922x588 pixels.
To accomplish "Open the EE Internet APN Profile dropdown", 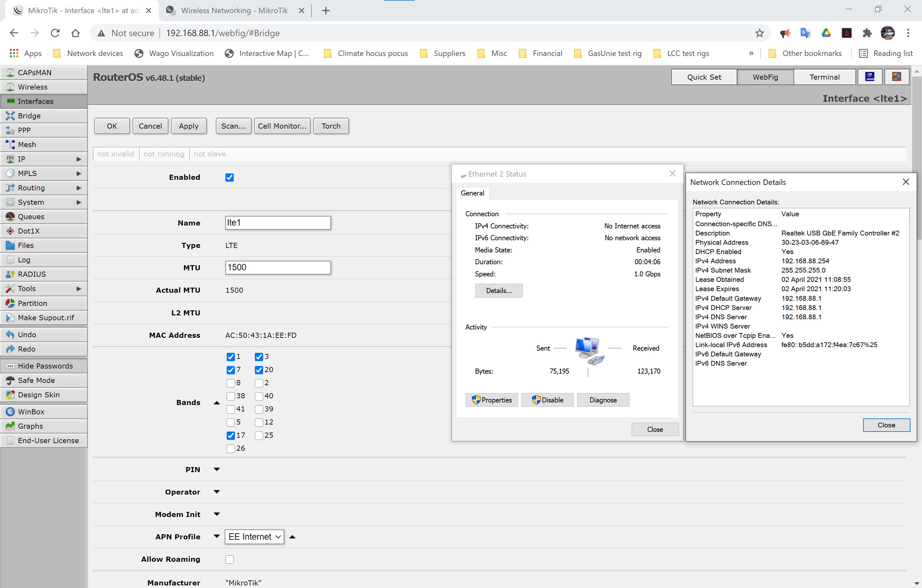I will point(254,537).
